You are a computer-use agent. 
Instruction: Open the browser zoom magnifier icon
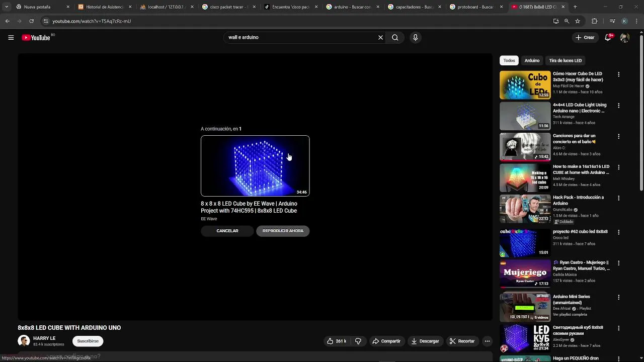[x=567, y=21]
